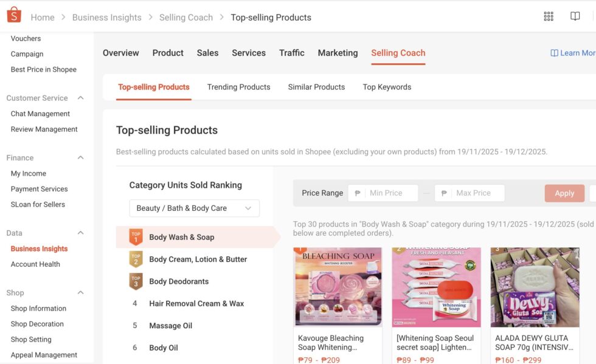Screen dimensions: 596x364
Task: Click the Apply price button
Action: pyautogui.click(x=564, y=193)
